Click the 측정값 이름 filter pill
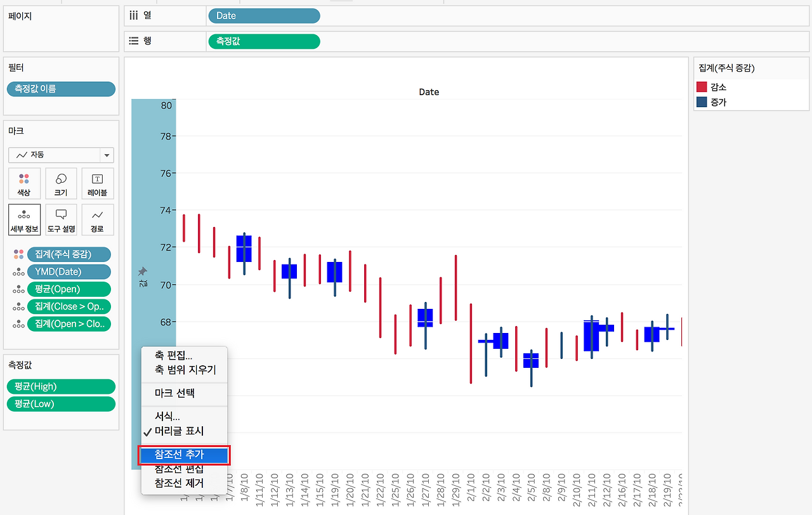 click(61, 89)
